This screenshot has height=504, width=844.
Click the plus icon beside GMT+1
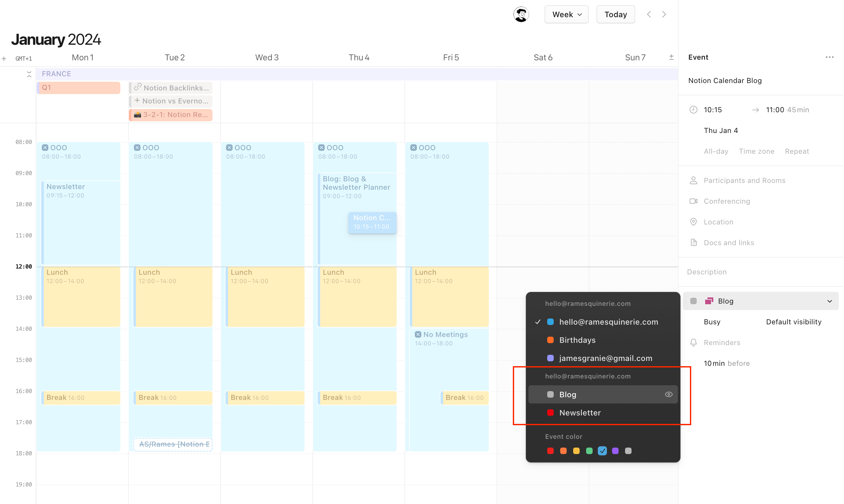coord(4,58)
